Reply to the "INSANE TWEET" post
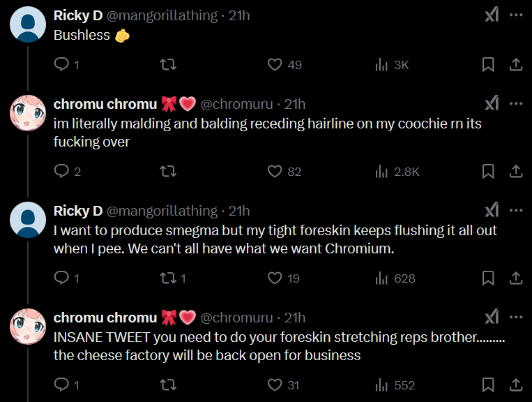 (x=61, y=385)
